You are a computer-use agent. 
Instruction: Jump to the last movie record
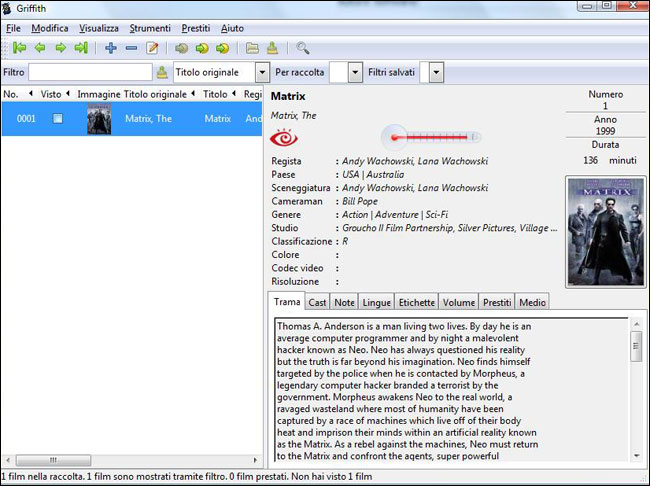(81, 47)
